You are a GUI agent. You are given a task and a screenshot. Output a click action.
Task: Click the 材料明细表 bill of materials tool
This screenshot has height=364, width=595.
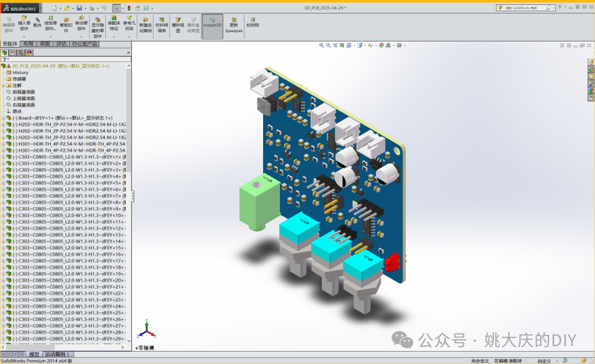tap(162, 25)
